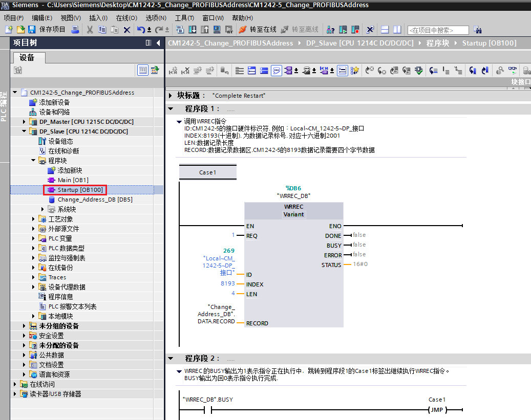This screenshot has width=531, height=420.
Task: Collapse 程序段 1 network
Action: click(x=171, y=108)
